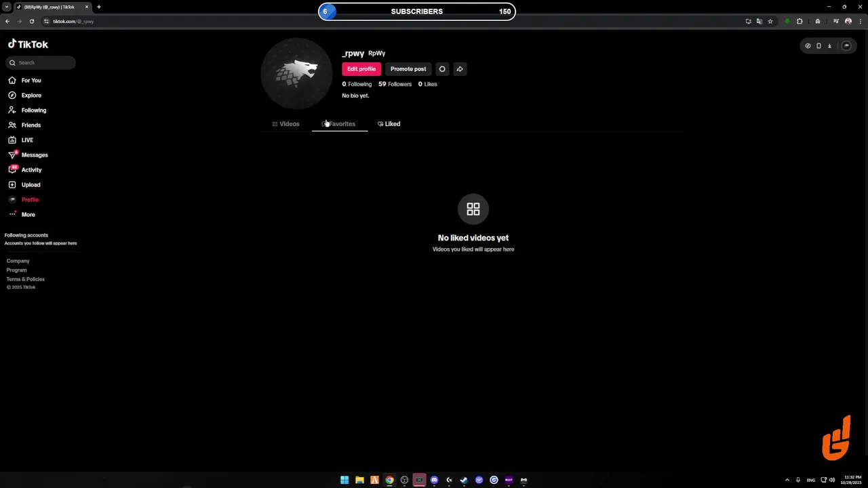Go back in browser history

[7, 21]
